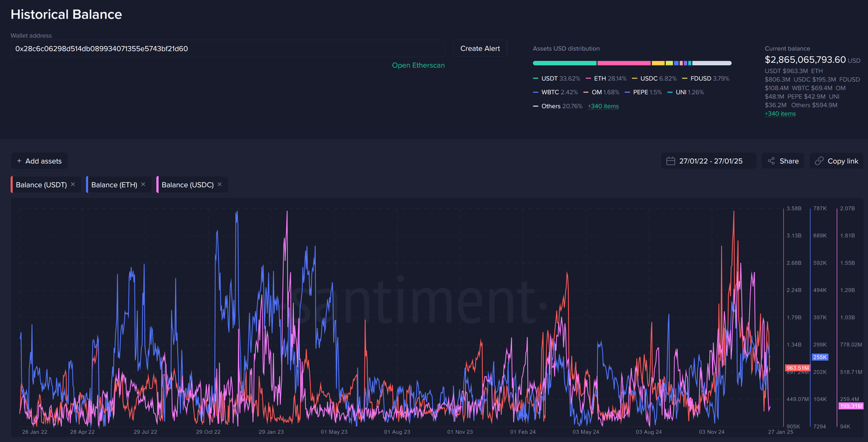868x442 pixels.
Task: Click the green USDT segment of distribution bar
Action: pyautogui.click(x=564, y=63)
